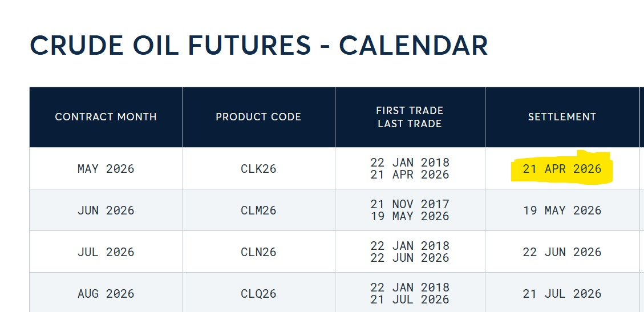Image resolution: width=644 pixels, height=312 pixels.
Task: Click the 22 JUN 2026 settlement date
Action: pyautogui.click(x=562, y=252)
